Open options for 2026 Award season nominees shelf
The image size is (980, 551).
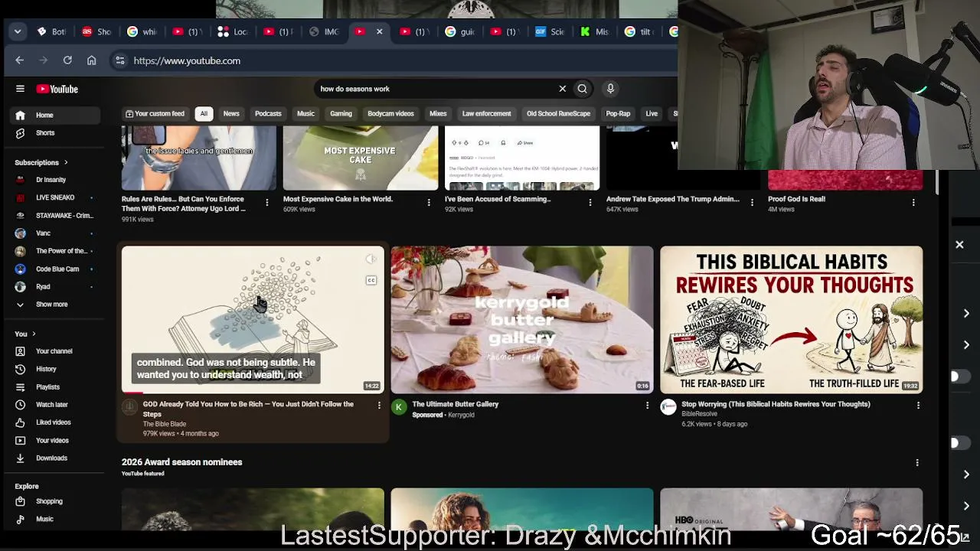click(917, 462)
